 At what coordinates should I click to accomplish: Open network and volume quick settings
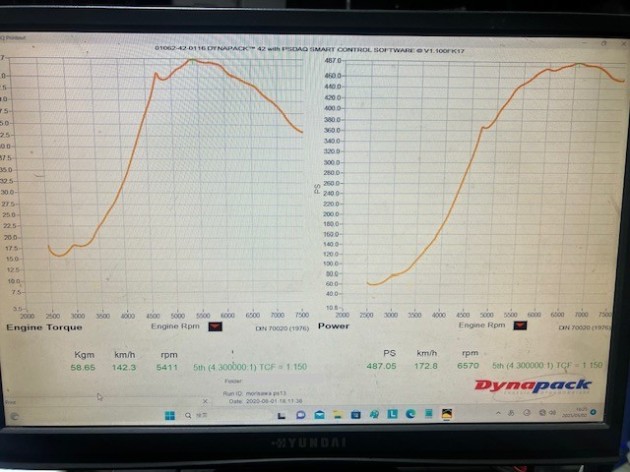click(548, 413)
